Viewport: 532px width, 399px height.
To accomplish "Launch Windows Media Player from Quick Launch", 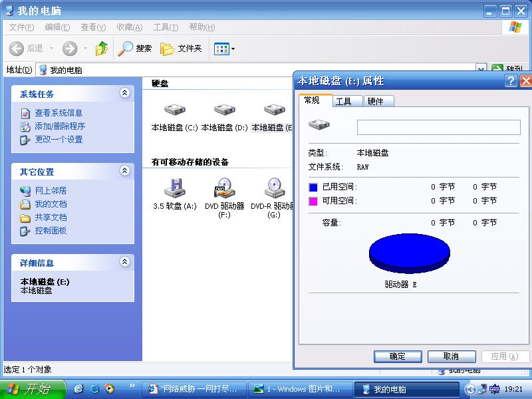I will click(109, 389).
